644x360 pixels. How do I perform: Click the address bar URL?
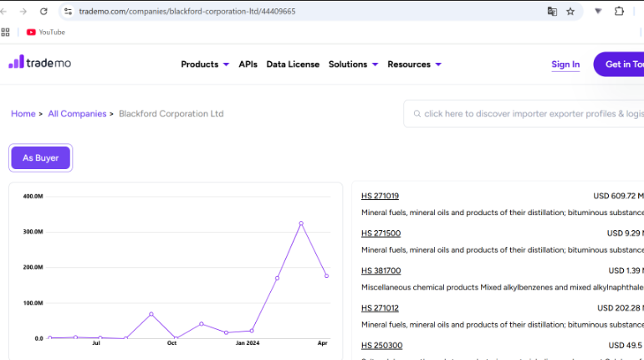pyautogui.click(x=187, y=12)
